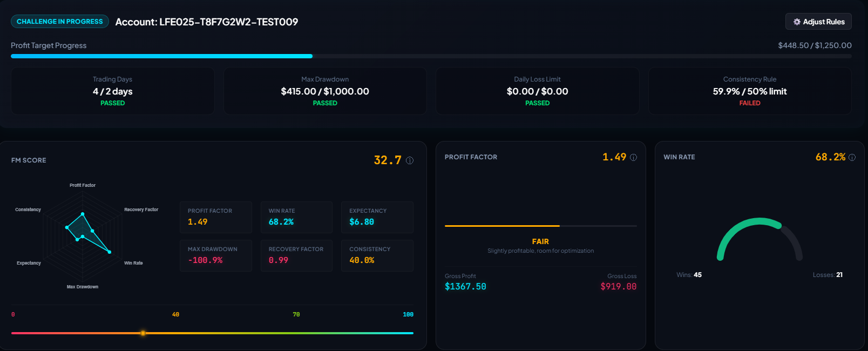
Task: Select the Daily Loss Limit card
Action: (538, 91)
